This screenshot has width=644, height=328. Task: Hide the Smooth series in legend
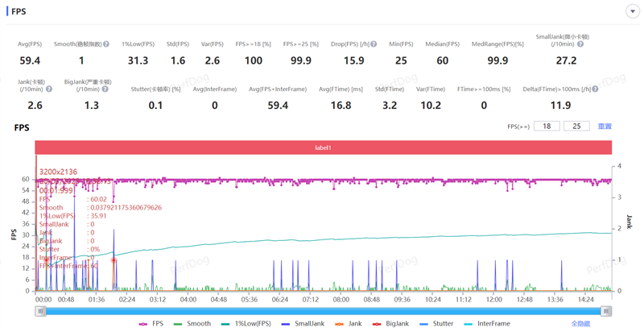tap(192, 323)
